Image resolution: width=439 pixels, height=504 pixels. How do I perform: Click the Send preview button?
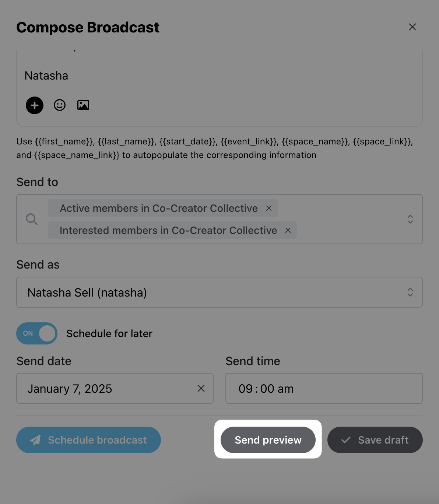(268, 440)
